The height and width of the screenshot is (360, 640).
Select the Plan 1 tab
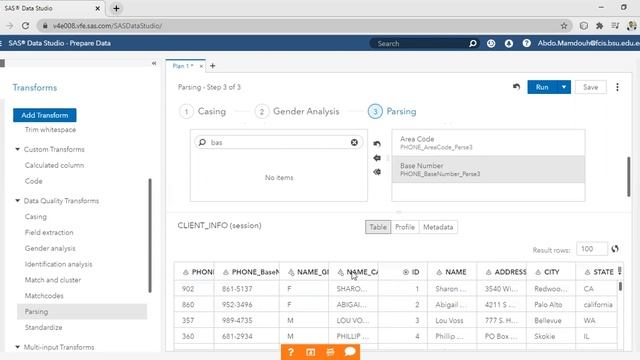coord(182,66)
